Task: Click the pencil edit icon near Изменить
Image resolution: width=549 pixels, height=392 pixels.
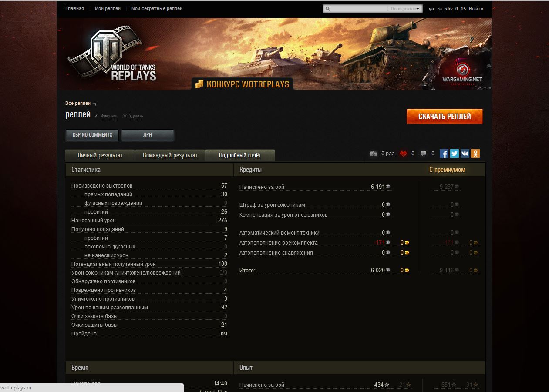Action: coord(96,116)
